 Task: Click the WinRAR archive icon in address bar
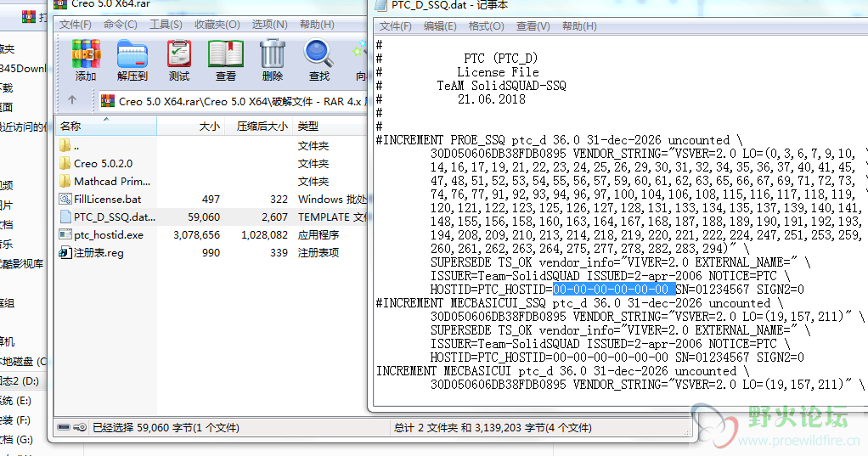point(109,101)
